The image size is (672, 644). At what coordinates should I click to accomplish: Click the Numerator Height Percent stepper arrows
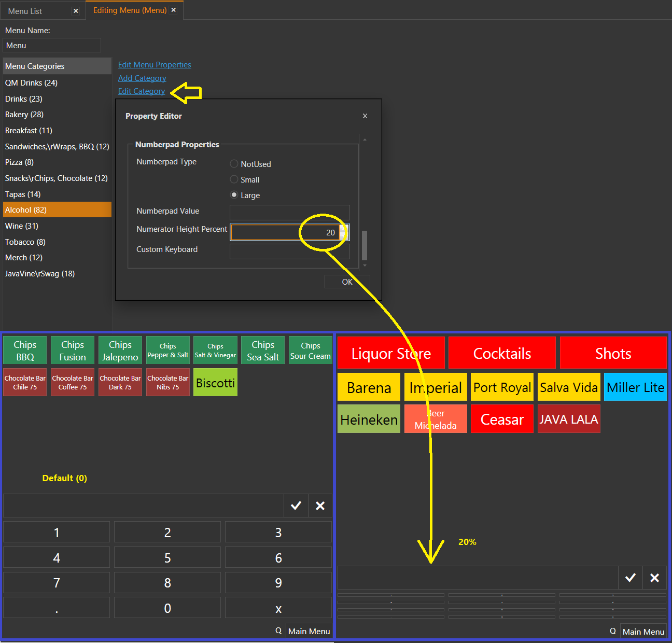click(x=344, y=232)
